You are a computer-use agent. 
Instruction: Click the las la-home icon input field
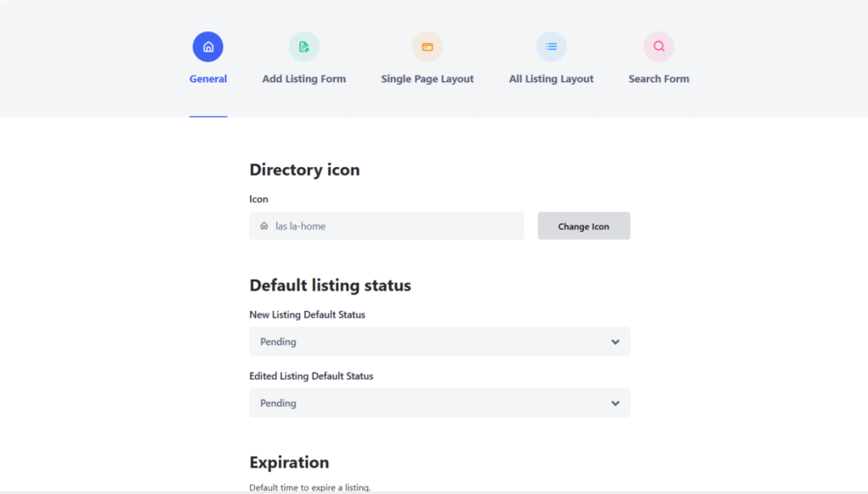point(386,225)
